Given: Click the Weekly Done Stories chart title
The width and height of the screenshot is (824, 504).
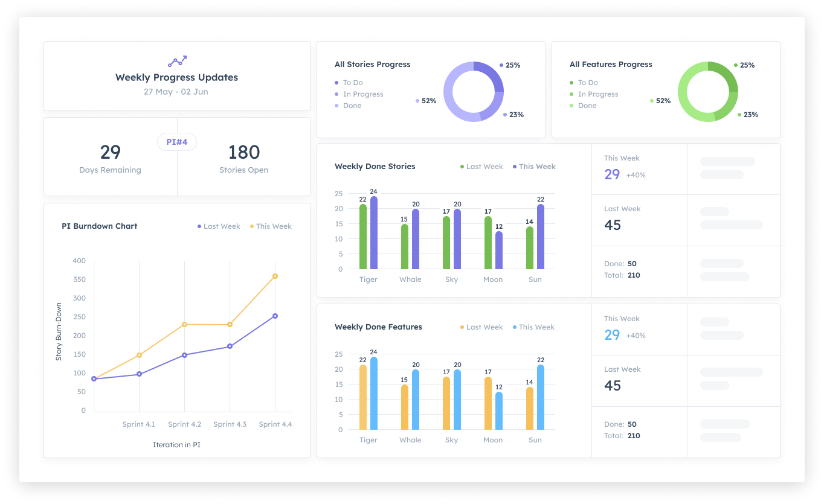Looking at the screenshot, I should coord(375,167).
